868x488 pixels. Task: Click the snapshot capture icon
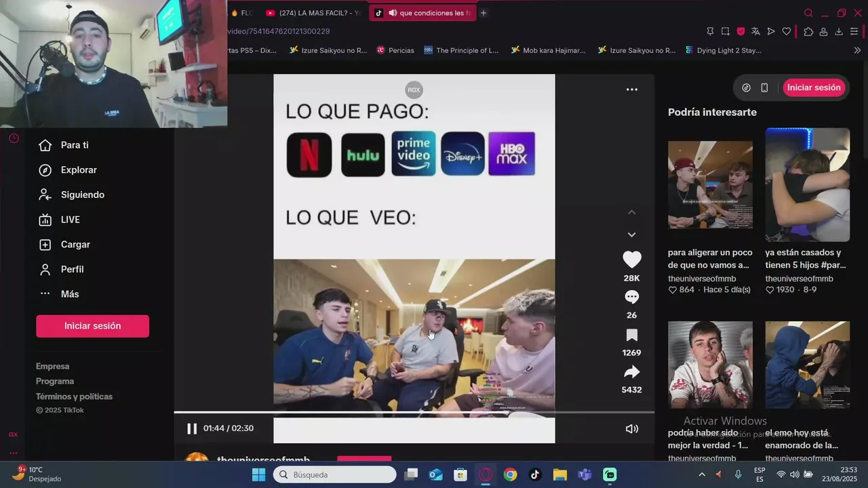coord(726,31)
